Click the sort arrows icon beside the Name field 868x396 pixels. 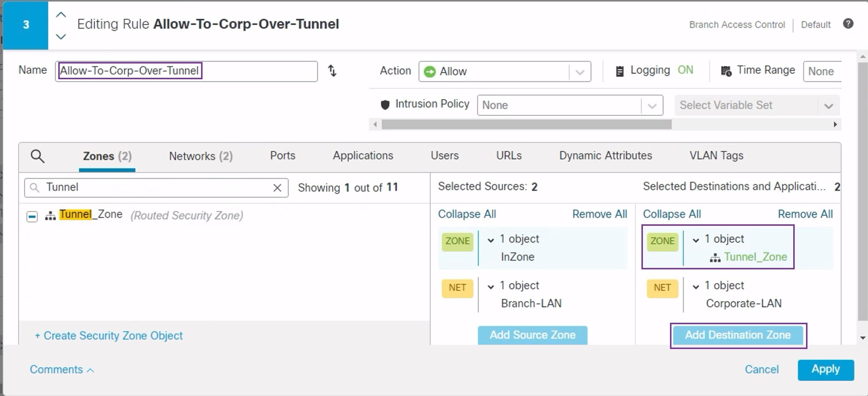click(332, 71)
